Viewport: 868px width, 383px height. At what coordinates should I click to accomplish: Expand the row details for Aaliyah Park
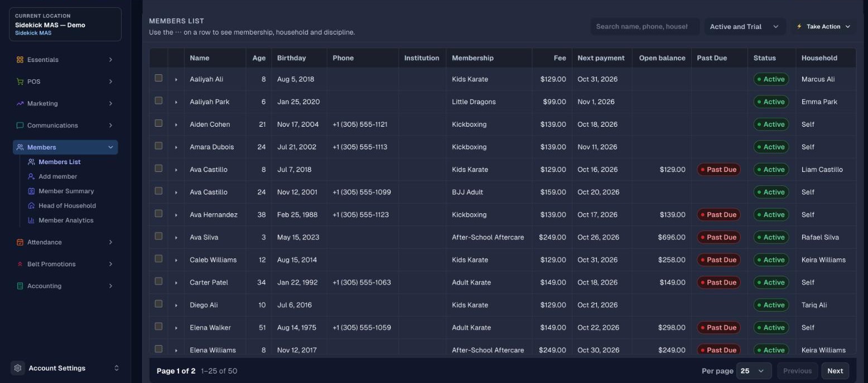click(x=176, y=102)
